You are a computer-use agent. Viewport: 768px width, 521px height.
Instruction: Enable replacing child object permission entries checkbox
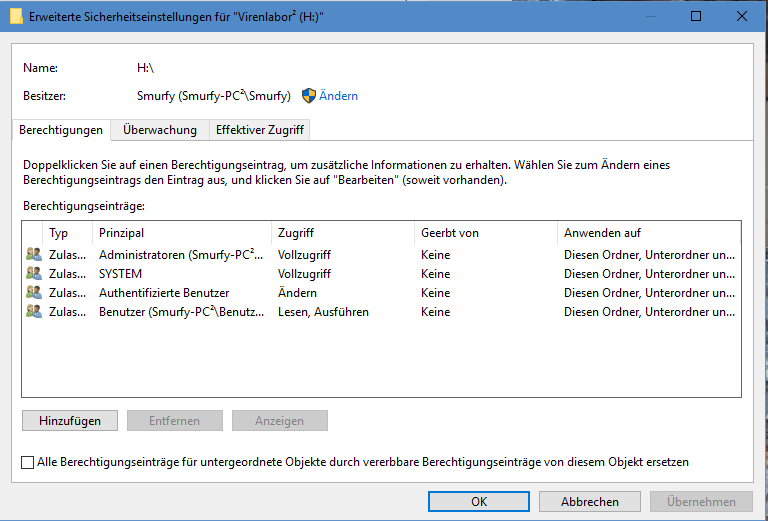[x=27, y=462]
